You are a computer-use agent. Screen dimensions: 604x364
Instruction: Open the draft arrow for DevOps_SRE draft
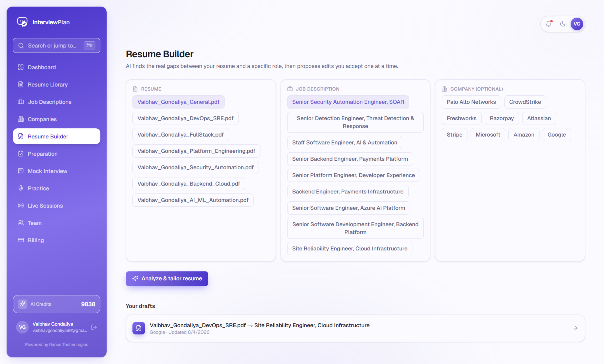pos(575,328)
